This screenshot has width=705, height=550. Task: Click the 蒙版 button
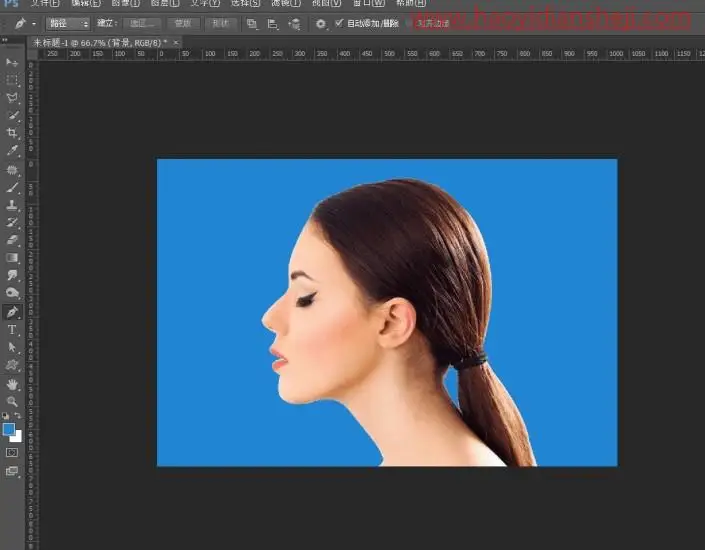pyautogui.click(x=183, y=23)
